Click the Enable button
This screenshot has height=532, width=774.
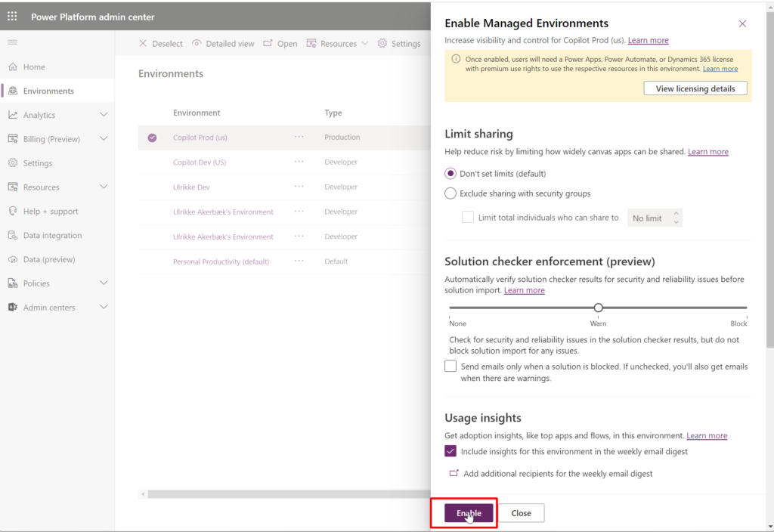coord(469,513)
